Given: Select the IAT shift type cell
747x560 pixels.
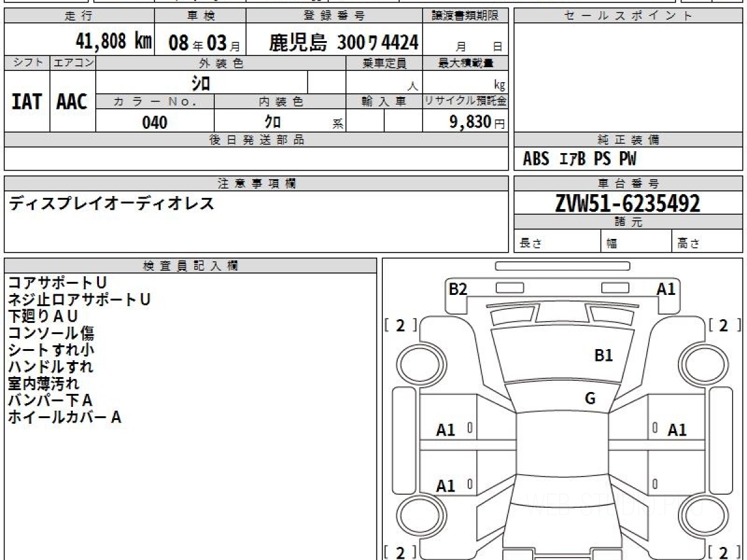Looking at the screenshot, I should coord(27,102).
